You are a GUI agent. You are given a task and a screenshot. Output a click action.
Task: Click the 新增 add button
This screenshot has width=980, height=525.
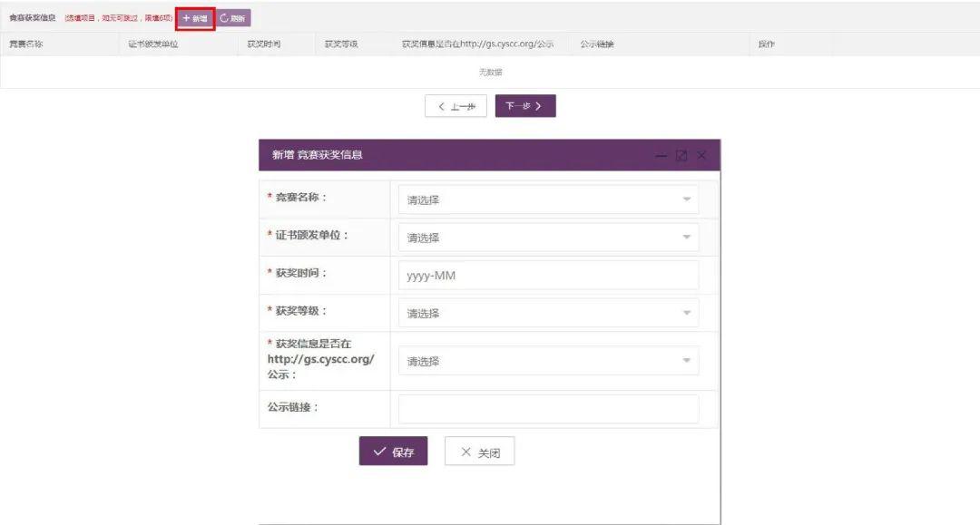(195, 18)
